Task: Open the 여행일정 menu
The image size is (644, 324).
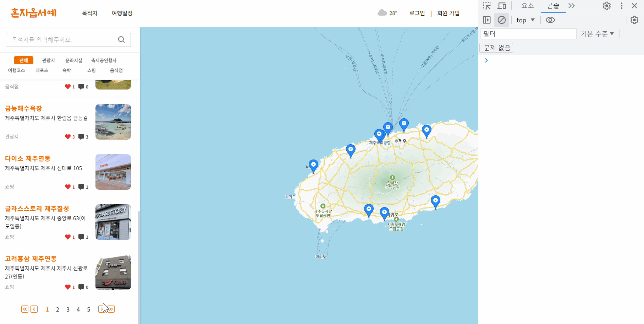Action: pos(122,13)
